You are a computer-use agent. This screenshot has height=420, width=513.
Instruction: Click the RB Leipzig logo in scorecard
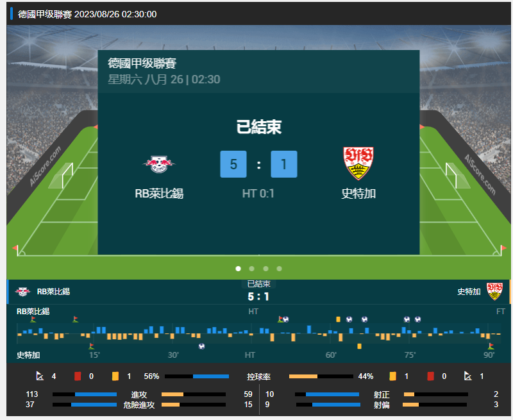159,164
